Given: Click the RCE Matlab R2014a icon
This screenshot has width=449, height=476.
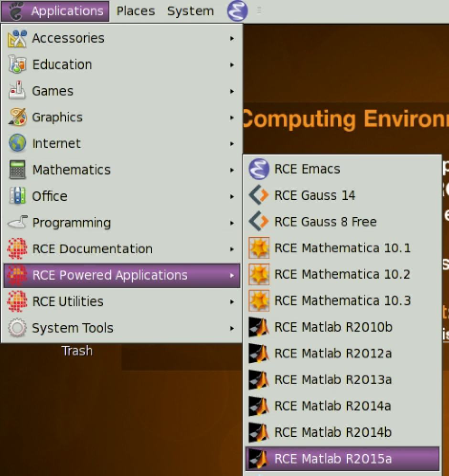Looking at the screenshot, I should pos(259,406).
